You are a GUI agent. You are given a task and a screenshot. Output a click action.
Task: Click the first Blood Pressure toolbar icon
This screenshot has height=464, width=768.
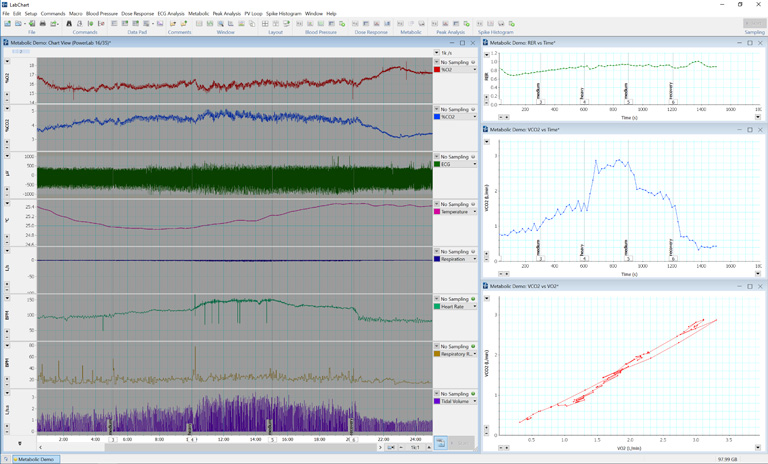(x=300, y=23)
